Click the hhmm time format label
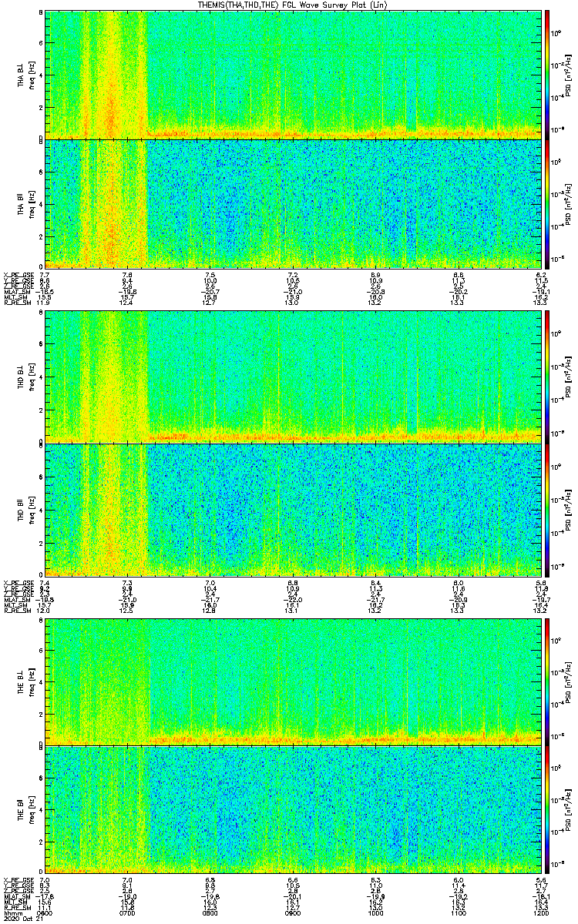Screen dimensions: 578x924 (x=12, y=912)
